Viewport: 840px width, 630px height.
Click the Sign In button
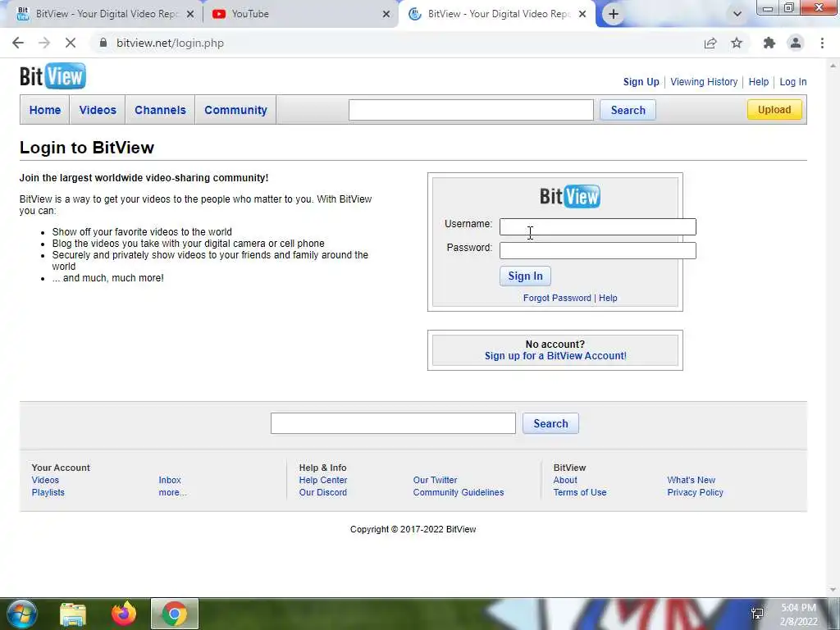(525, 276)
